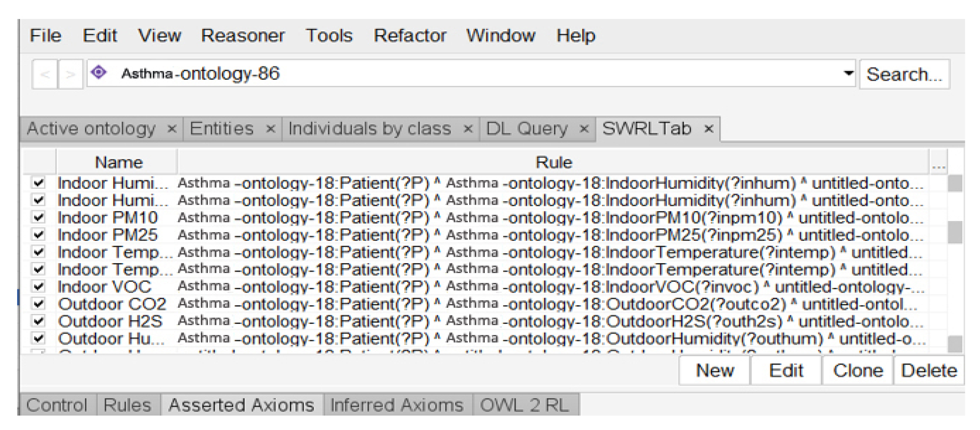Switch to the Inferred Axioms tab
980x430 pixels.
(397, 405)
